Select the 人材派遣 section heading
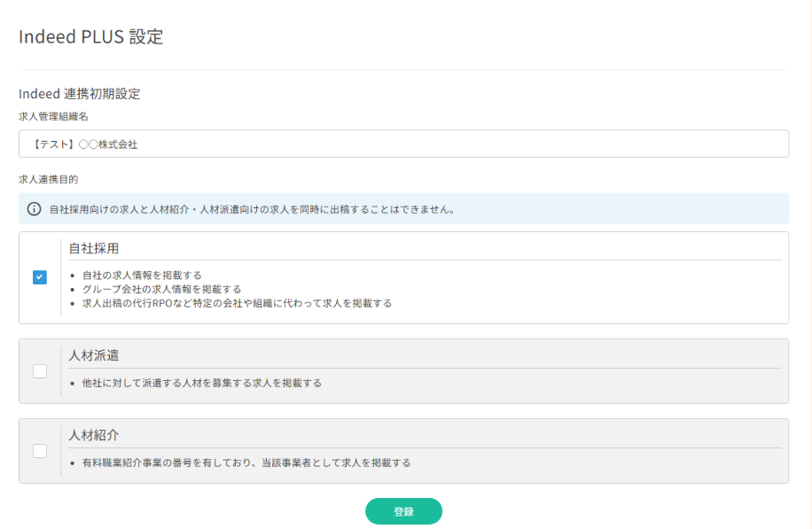 point(94,355)
